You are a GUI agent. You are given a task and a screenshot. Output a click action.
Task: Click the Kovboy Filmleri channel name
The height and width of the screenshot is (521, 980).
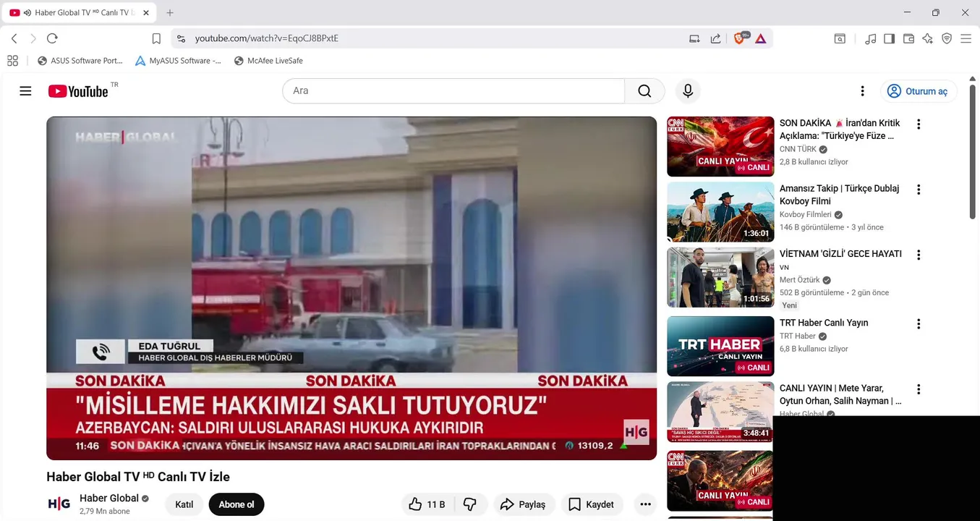[806, 215]
